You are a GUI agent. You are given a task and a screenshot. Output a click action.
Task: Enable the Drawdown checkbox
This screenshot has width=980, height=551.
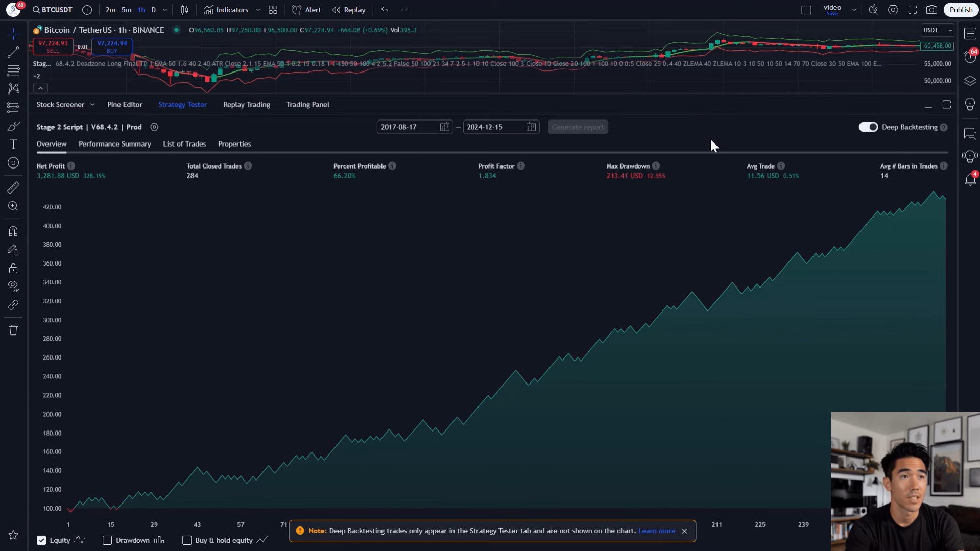click(x=107, y=540)
